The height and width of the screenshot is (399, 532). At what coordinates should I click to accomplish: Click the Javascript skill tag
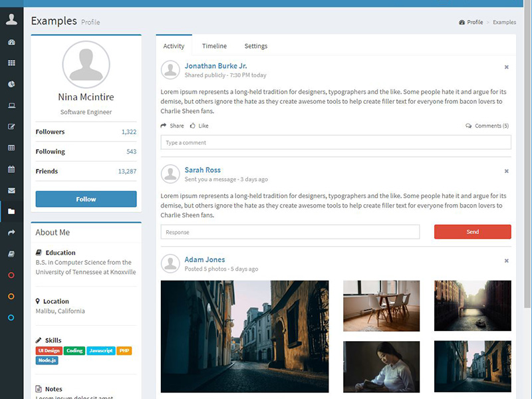pyautogui.click(x=101, y=350)
